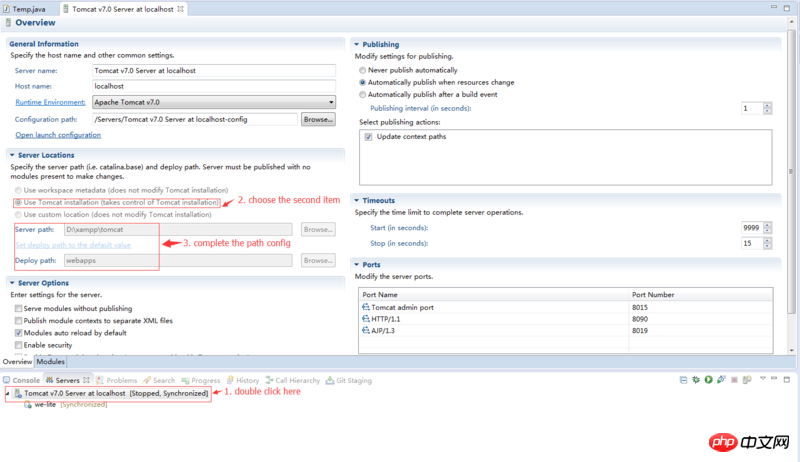The width and height of the screenshot is (800, 462).
Task: Adjust the Start timeout spinner arrows
Action: [767, 227]
